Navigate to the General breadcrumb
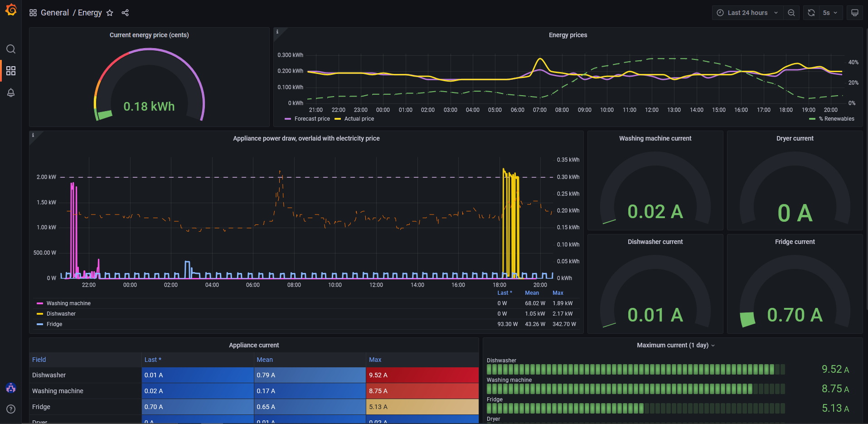868x424 pixels. (x=55, y=13)
